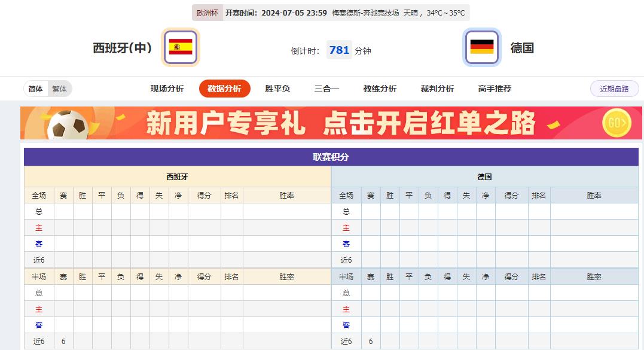Click 客 link in Germany full-match table

tap(347, 244)
